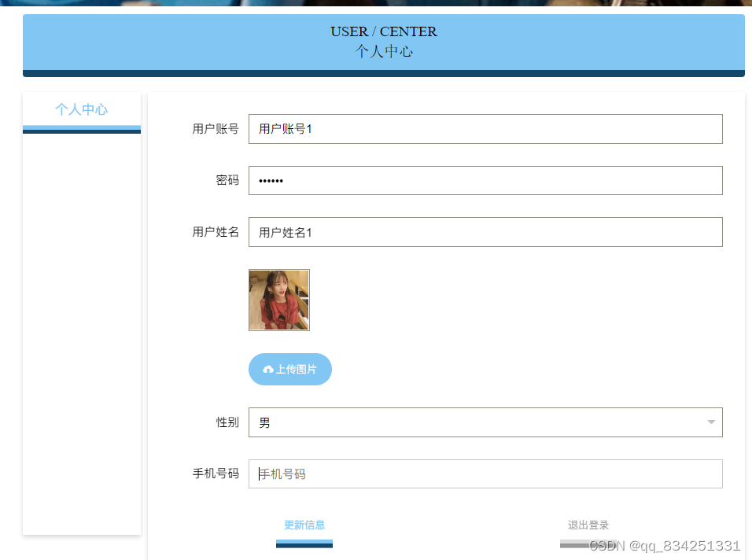Select the 个人中心 sidebar tab

pos(82,110)
